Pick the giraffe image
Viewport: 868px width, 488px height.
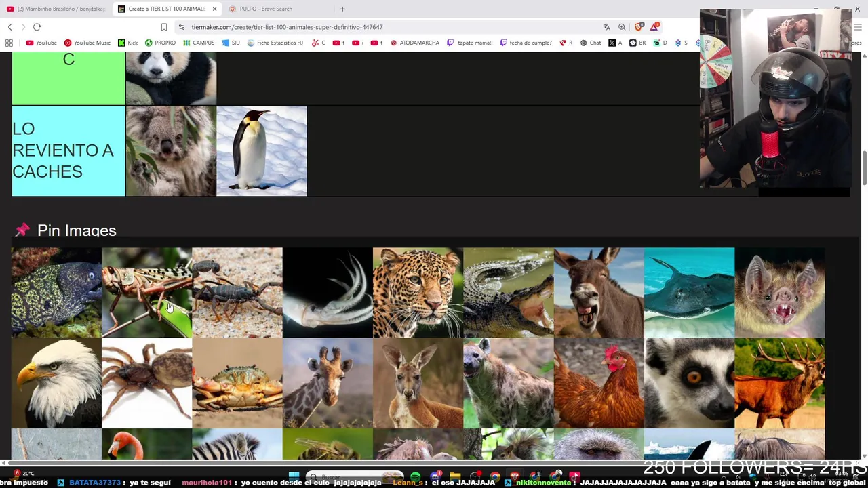coord(328,383)
